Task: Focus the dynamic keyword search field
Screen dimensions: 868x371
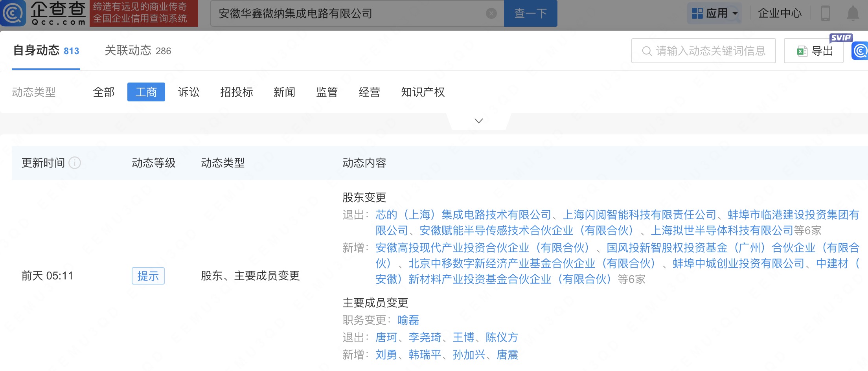Action: (x=708, y=51)
